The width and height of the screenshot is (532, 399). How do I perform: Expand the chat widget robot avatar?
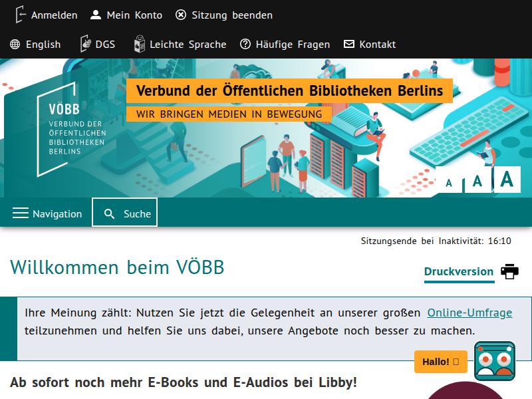tap(494, 361)
